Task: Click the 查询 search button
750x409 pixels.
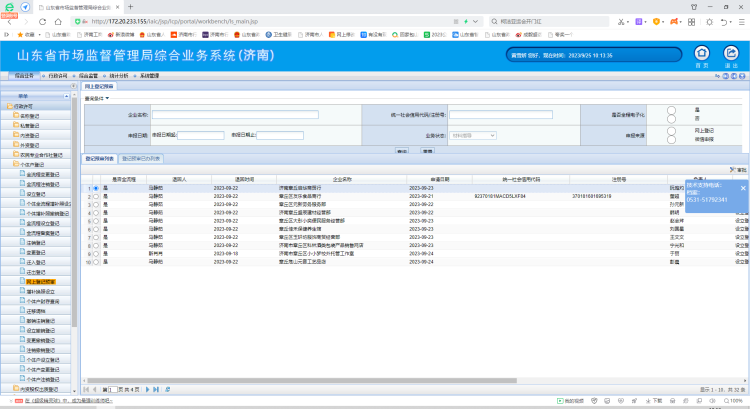Action: click(401, 151)
